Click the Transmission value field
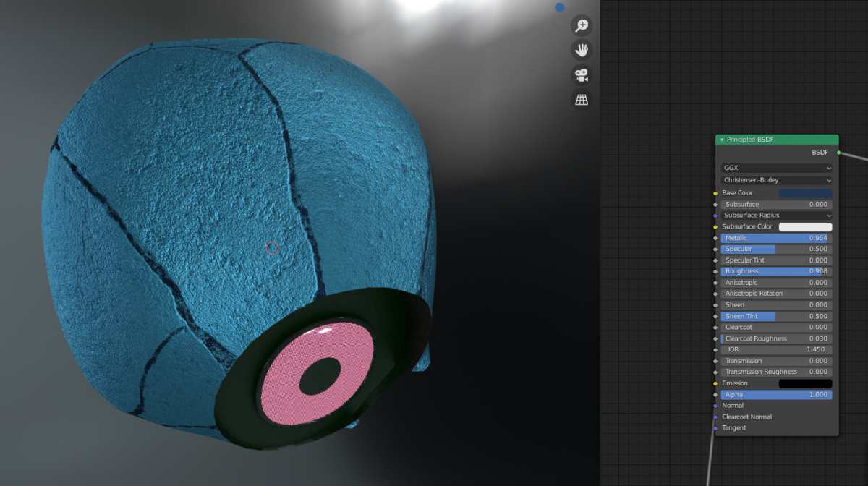This screenshot has height=486, width=868. click(777, 361)
